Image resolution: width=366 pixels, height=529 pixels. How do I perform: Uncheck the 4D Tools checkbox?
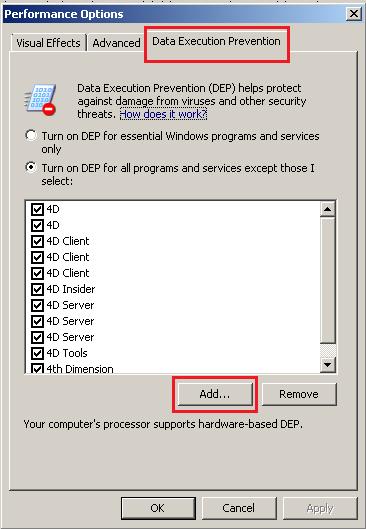click(x=37, y=353)
